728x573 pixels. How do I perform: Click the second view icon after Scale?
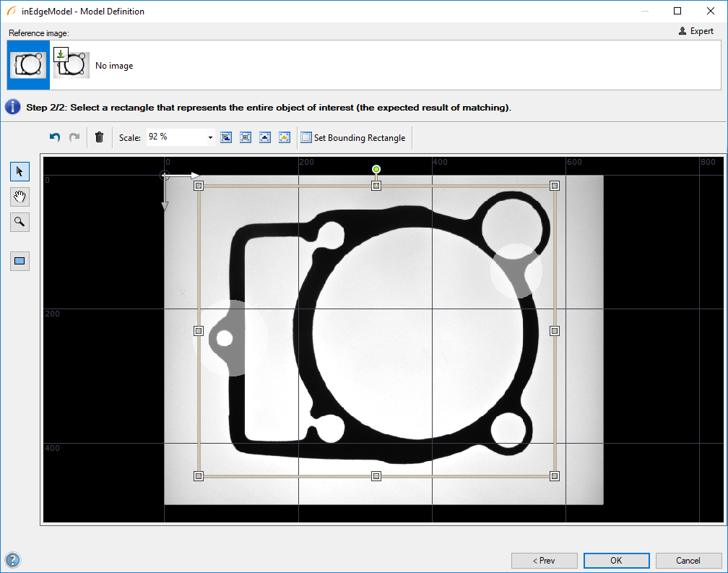click(x=246, y=137)
